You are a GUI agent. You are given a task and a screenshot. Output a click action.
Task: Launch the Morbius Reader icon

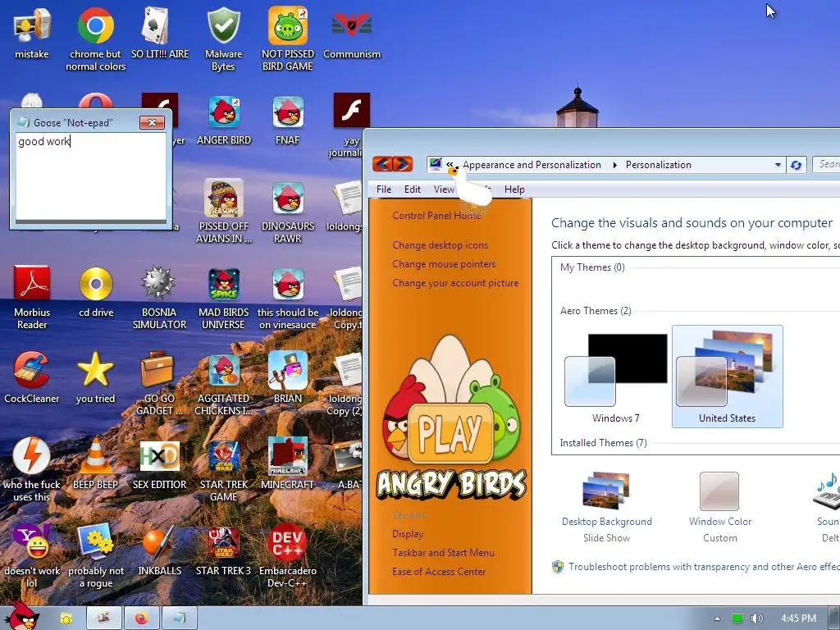coord(32,297)
